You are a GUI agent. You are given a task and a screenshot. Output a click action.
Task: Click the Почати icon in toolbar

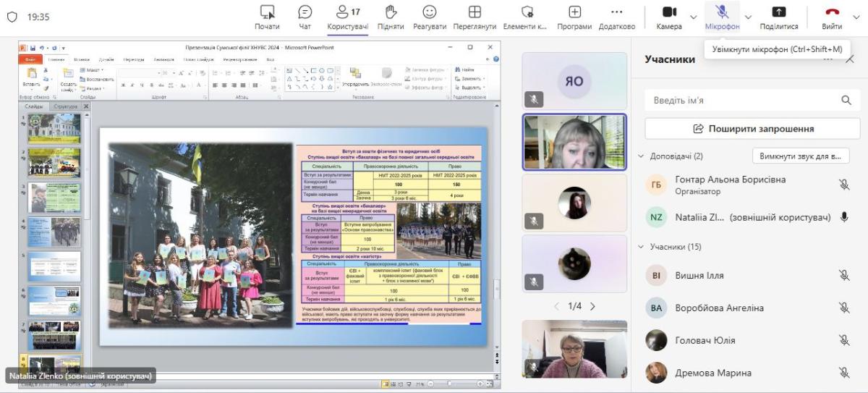click(x=267, y=17)
